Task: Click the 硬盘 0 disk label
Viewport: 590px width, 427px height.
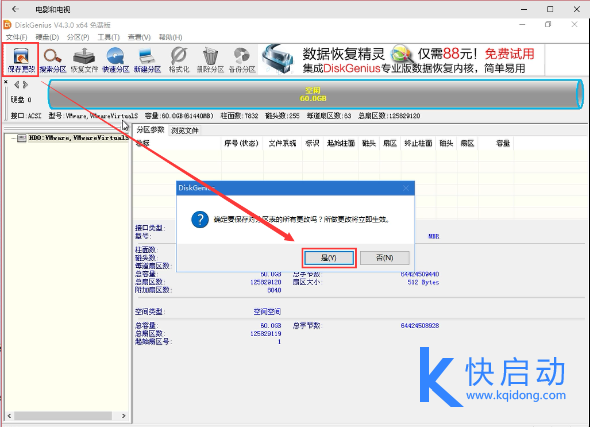Action: [21, 100]
